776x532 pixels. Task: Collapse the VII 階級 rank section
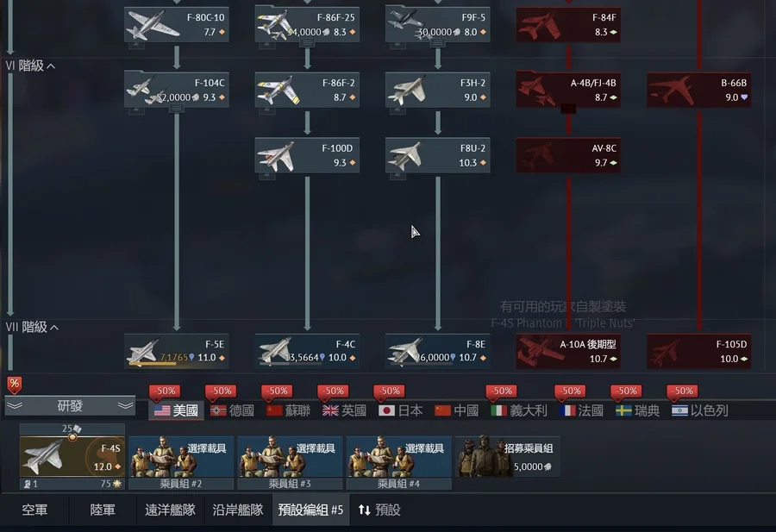[x=32, y=327]
